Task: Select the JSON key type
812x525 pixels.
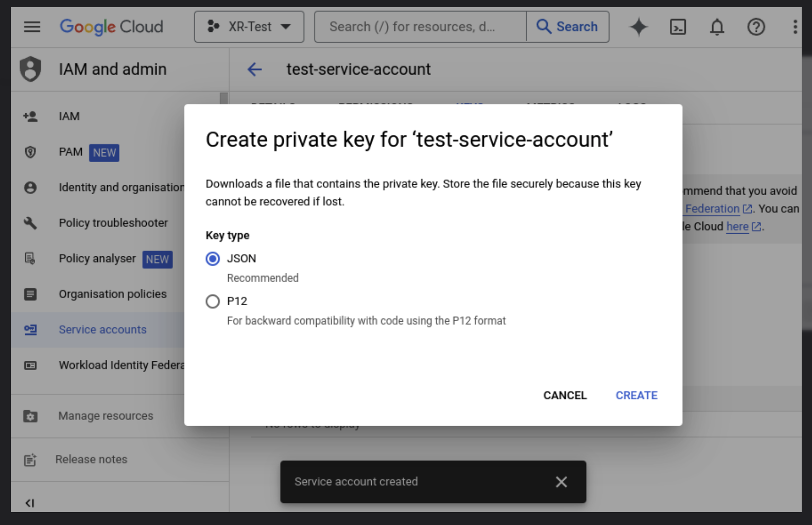Action: tap(213, 258)
